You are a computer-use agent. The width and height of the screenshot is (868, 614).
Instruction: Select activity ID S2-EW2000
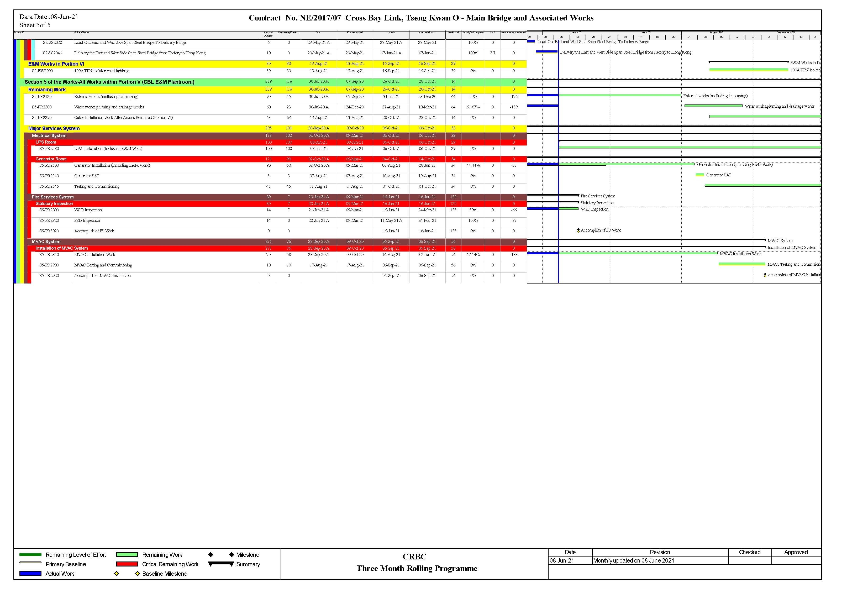[x=42, y=71]
